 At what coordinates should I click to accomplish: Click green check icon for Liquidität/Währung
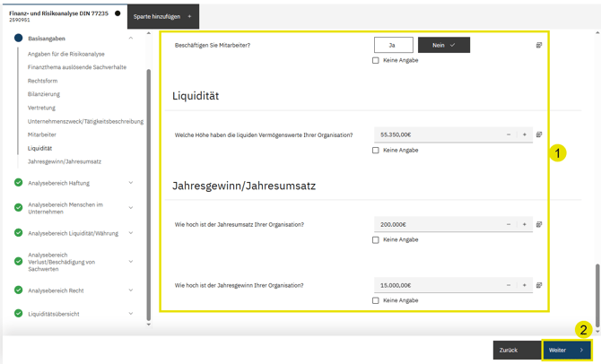tap(19, 232)
